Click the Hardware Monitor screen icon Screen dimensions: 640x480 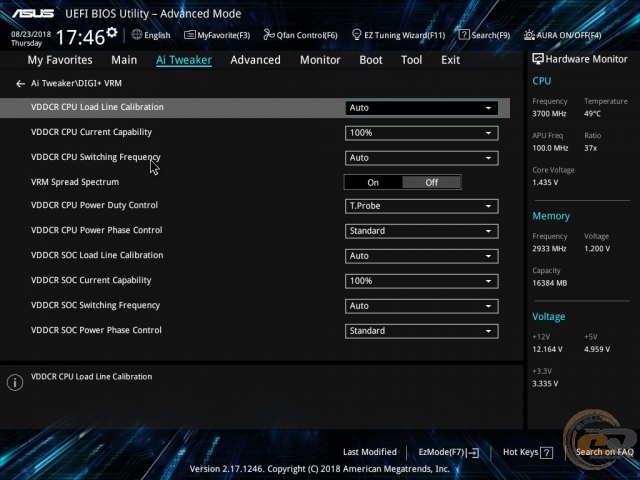click(x=538, y=59)
